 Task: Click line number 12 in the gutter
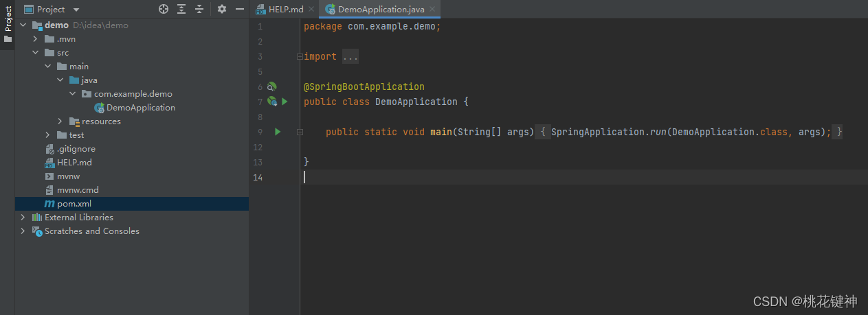258,147
